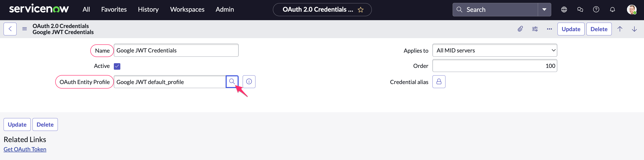Open the Workspaces menu
Screen dimensions: 644x160
click(187, 9)
